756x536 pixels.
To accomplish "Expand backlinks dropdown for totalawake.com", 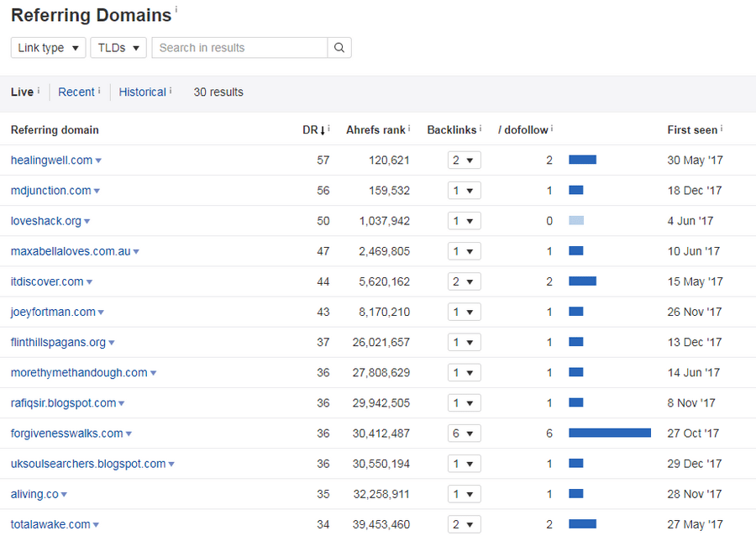I will pos(465,524).
